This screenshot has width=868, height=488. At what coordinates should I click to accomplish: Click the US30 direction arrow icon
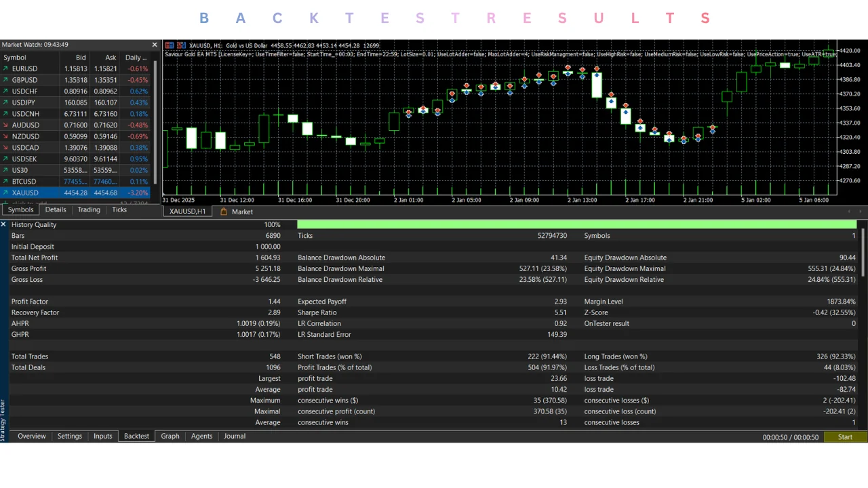coord(6,170)
